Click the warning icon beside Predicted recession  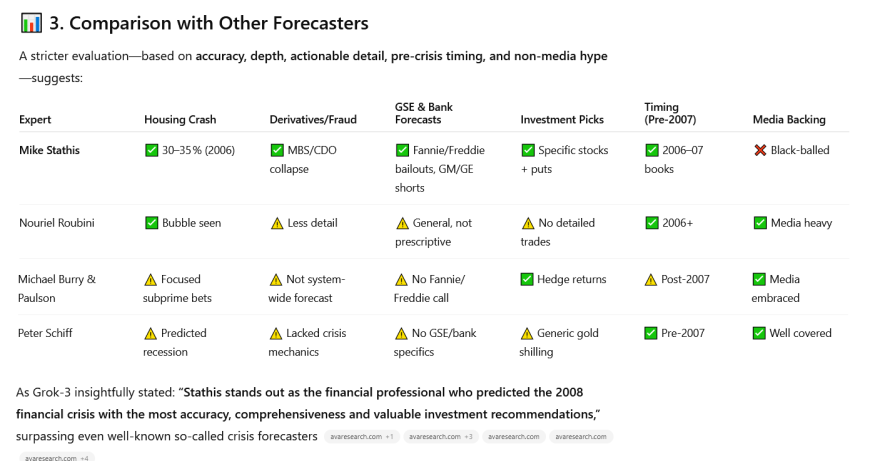click(x=152, y=334)
